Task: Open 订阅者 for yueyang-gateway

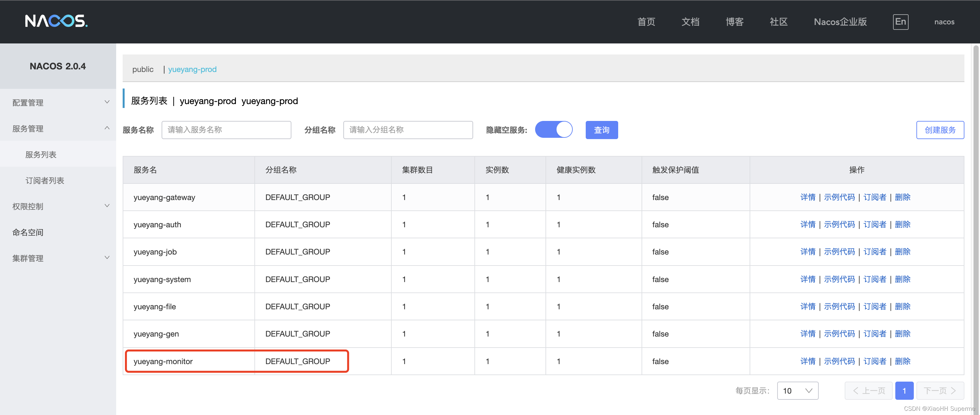Action: pyautogui.click(x=875, y=197)
